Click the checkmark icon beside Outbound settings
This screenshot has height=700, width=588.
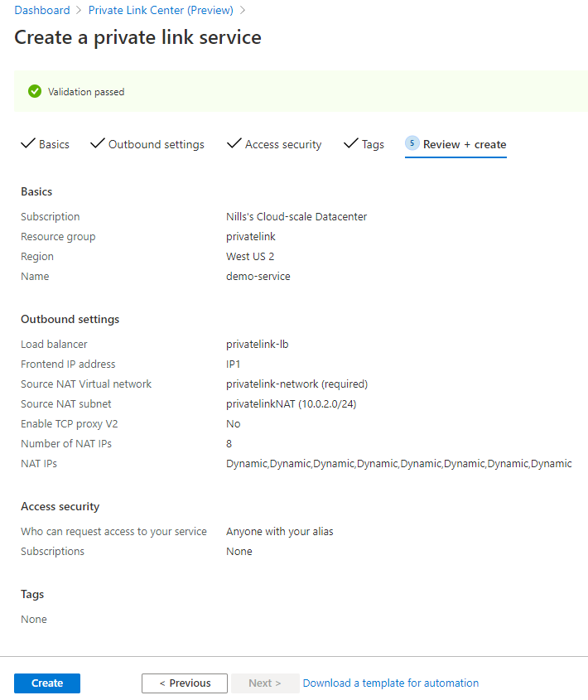click(x=98, y=143)
